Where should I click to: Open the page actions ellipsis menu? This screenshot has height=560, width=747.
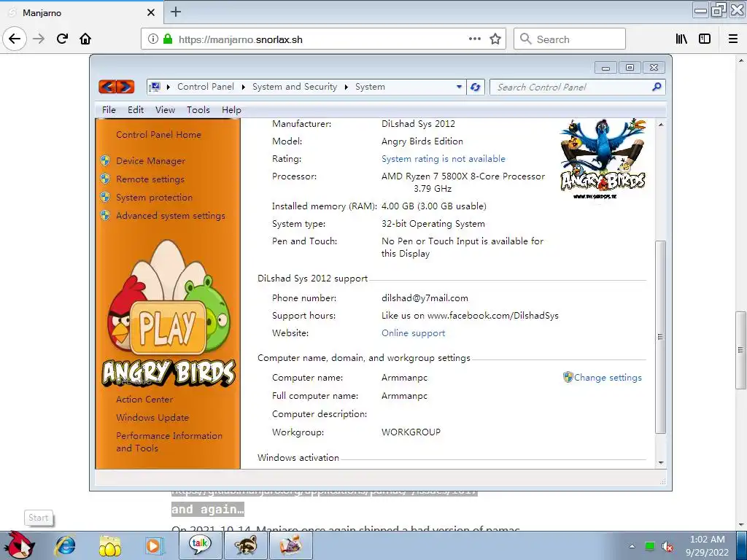(474, 39)
